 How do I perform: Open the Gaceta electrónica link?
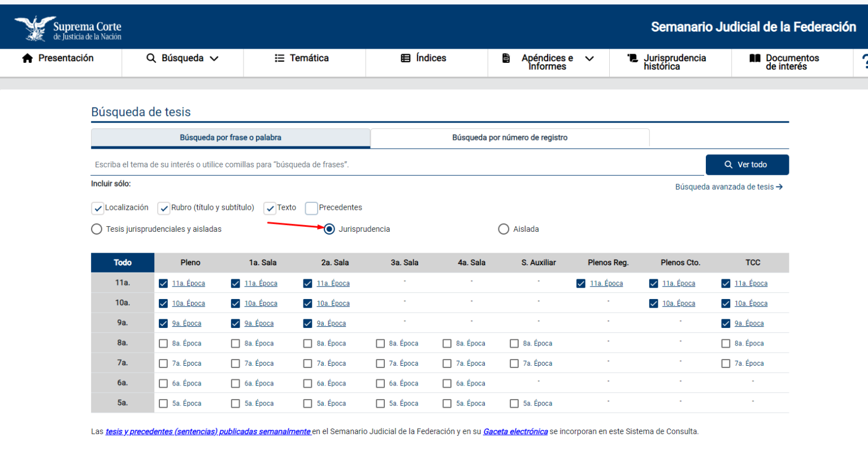click(x=515, y=432)
